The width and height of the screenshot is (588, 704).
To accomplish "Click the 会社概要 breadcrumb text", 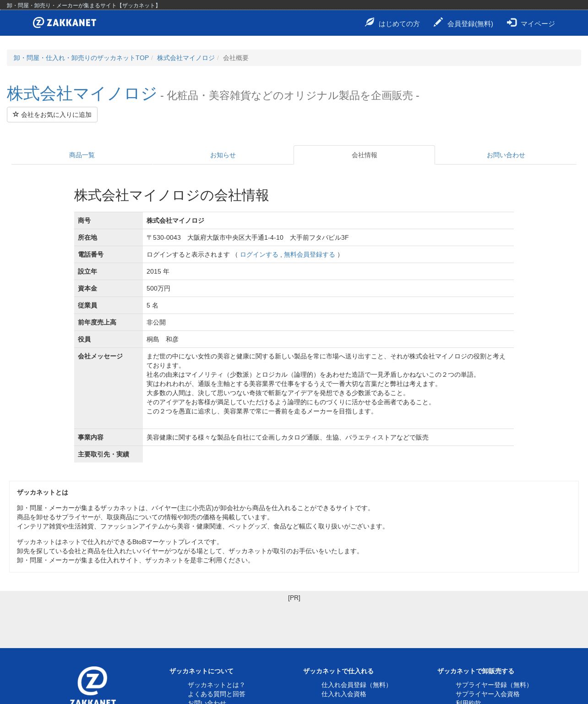I will coord(236,58).
